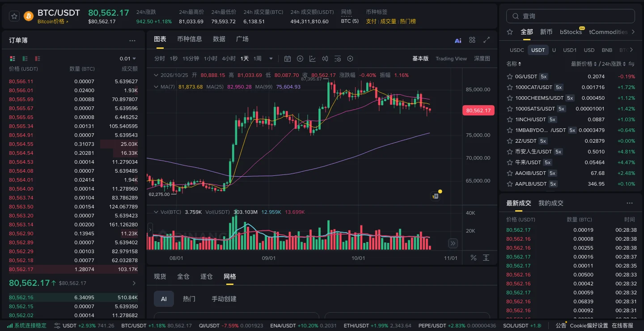Switch chart to Trading View mode

[x=451, y=59]
